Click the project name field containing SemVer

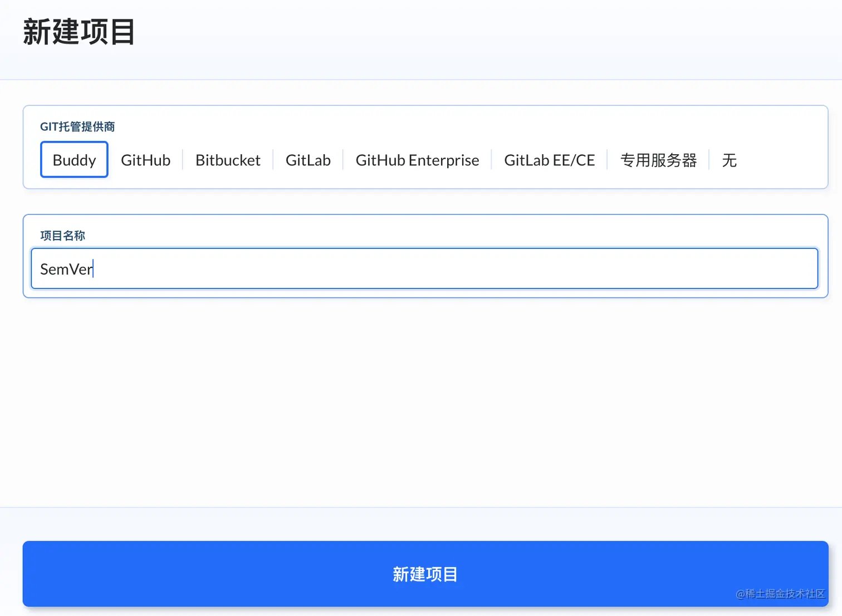click(424, 268)
